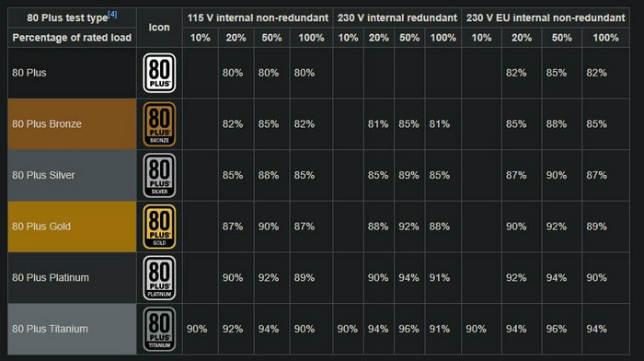Image resolution: width=644 pixels, height=361 pixels.
Task: Click the 80 Plus Gold badge icon
Action: (x=159, y=227)
